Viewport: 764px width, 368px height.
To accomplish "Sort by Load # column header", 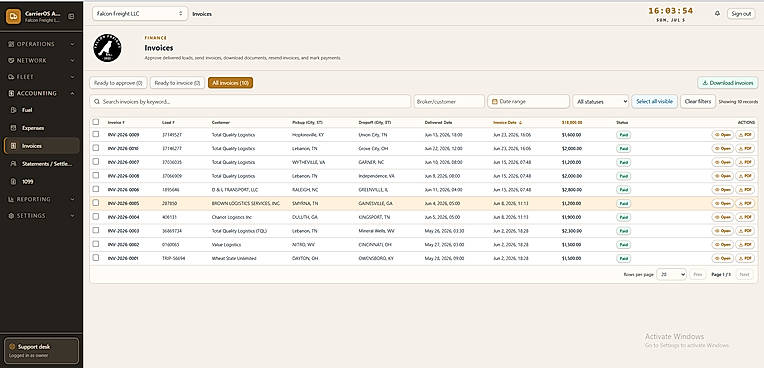I will [169, 122].
